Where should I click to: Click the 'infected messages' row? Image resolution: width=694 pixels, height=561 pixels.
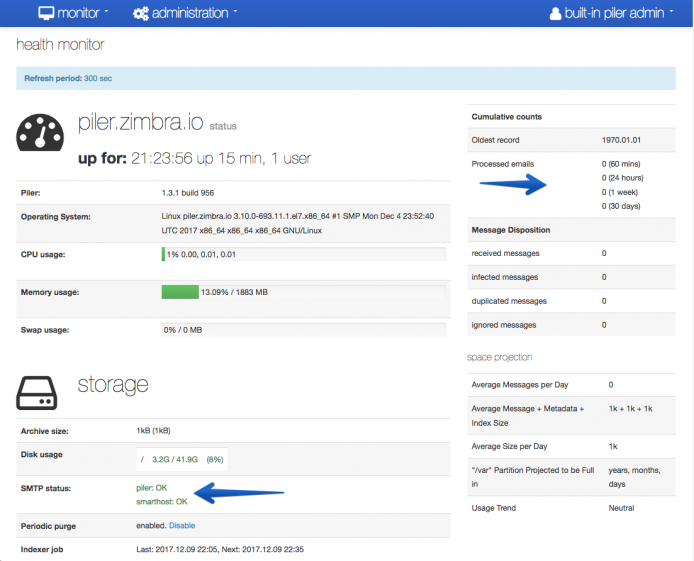[571, 277]
